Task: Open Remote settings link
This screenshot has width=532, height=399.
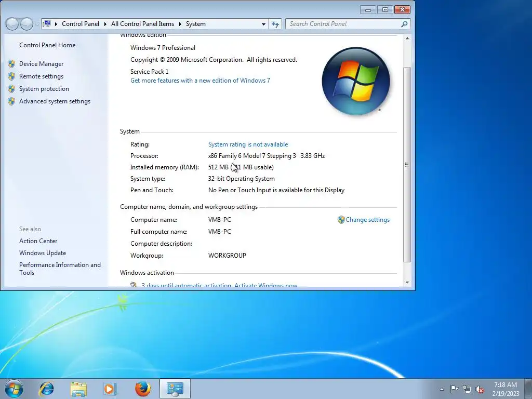Action: click(41, 76)
